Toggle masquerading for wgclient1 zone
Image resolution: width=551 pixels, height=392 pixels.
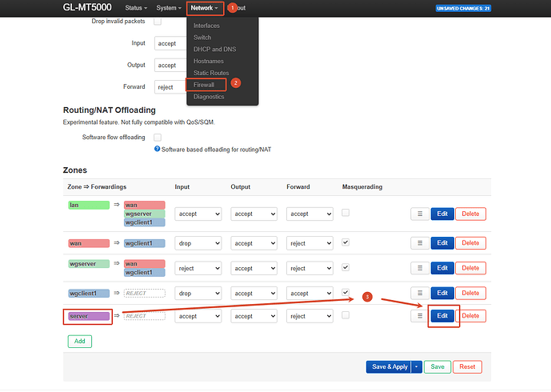345,292
